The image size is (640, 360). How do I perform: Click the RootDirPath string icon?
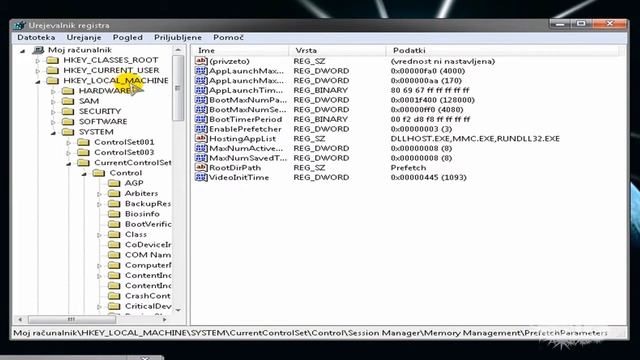click(x=201, y=168)
